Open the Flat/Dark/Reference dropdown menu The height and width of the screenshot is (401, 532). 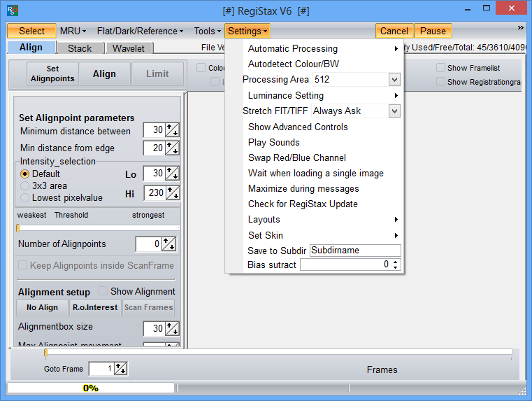click(140, 31)
